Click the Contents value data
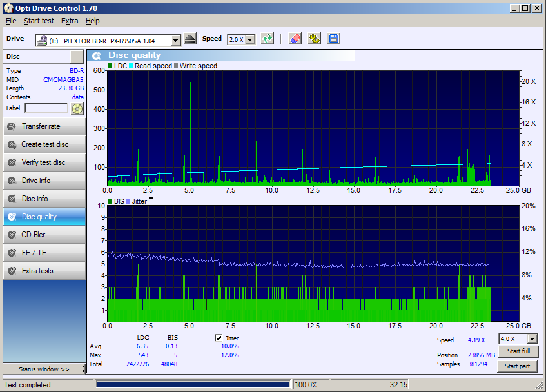 pyautogui.click(x=77, y=97)
